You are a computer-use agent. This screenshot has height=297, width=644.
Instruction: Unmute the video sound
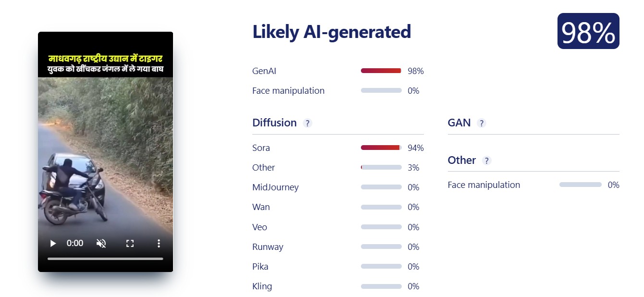101,244
